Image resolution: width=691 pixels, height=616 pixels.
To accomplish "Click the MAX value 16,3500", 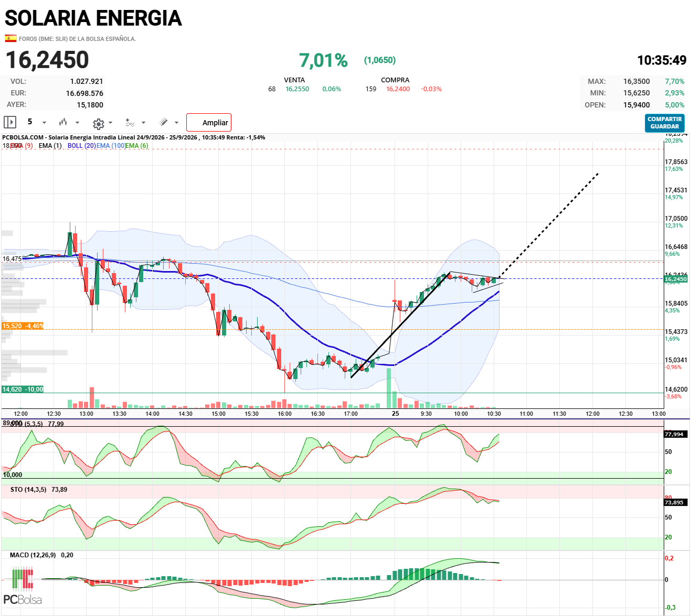I will 636,81.
